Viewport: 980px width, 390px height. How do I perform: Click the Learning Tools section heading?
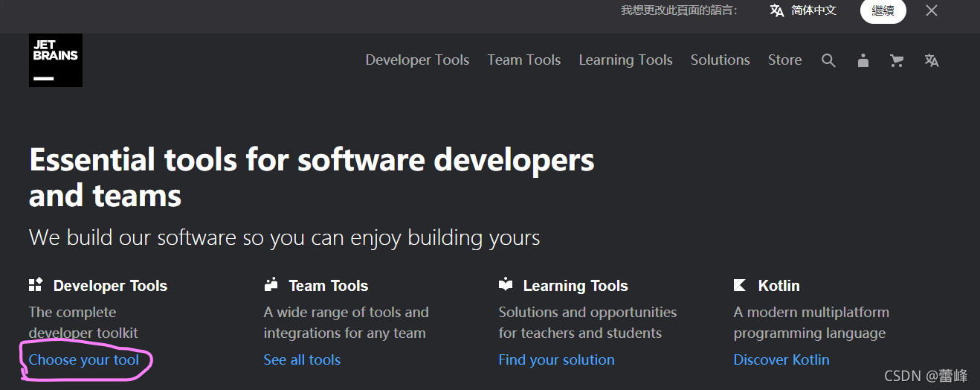(x=576, y=286)
